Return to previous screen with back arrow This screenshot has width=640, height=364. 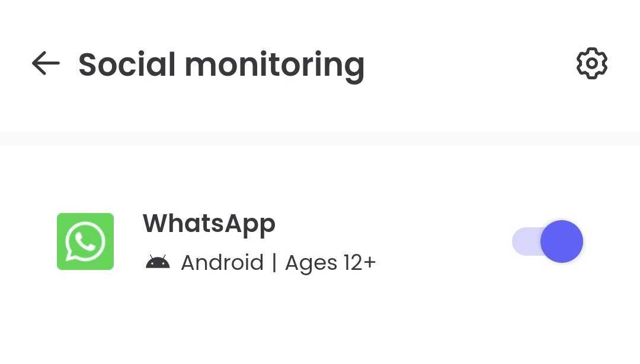(x=46, y=63)
